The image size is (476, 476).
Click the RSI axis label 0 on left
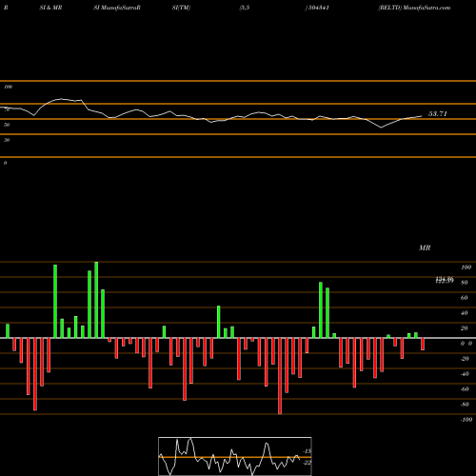[x=5, y=163]
